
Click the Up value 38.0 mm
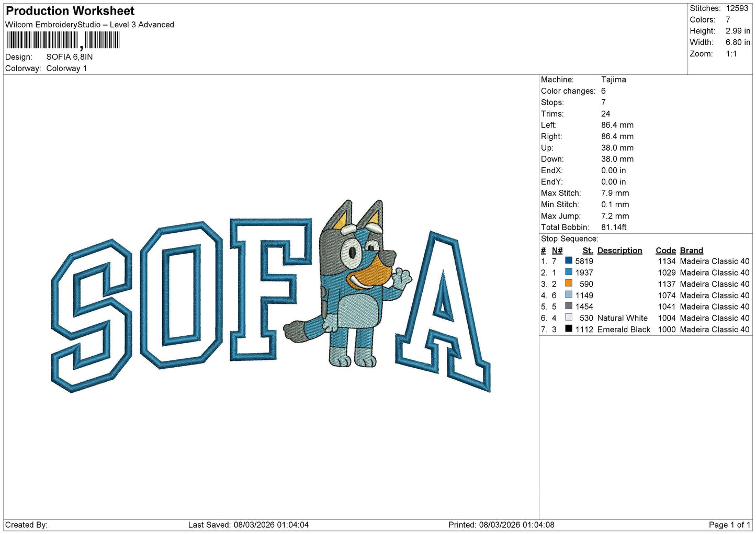point(617,148)
